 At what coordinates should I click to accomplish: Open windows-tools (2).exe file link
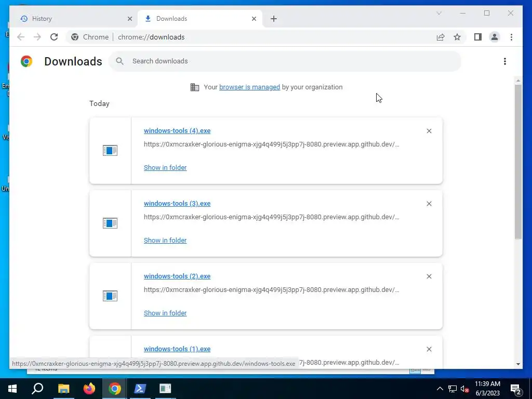coord(177,276)
